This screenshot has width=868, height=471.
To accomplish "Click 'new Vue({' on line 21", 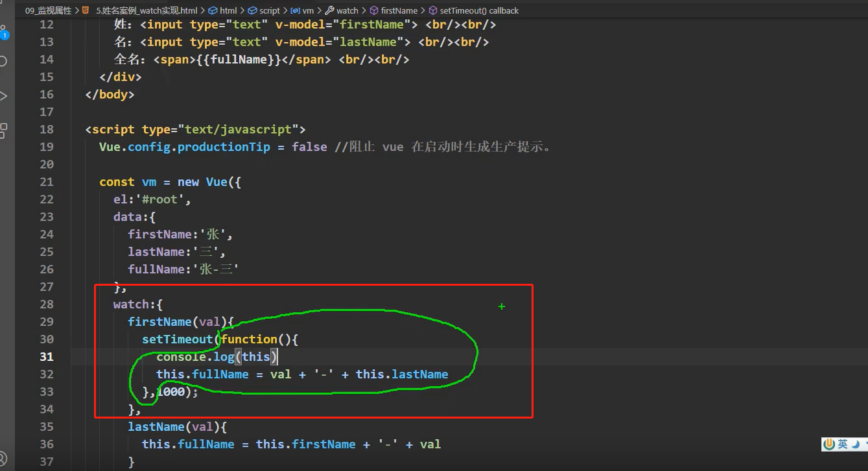I will point(209,182).
